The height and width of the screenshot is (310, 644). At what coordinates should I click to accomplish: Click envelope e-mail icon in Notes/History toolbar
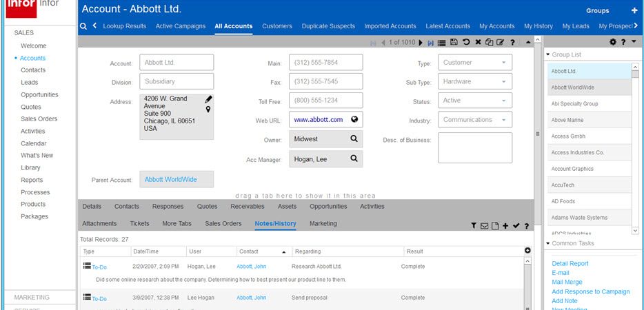click(484, 226)
